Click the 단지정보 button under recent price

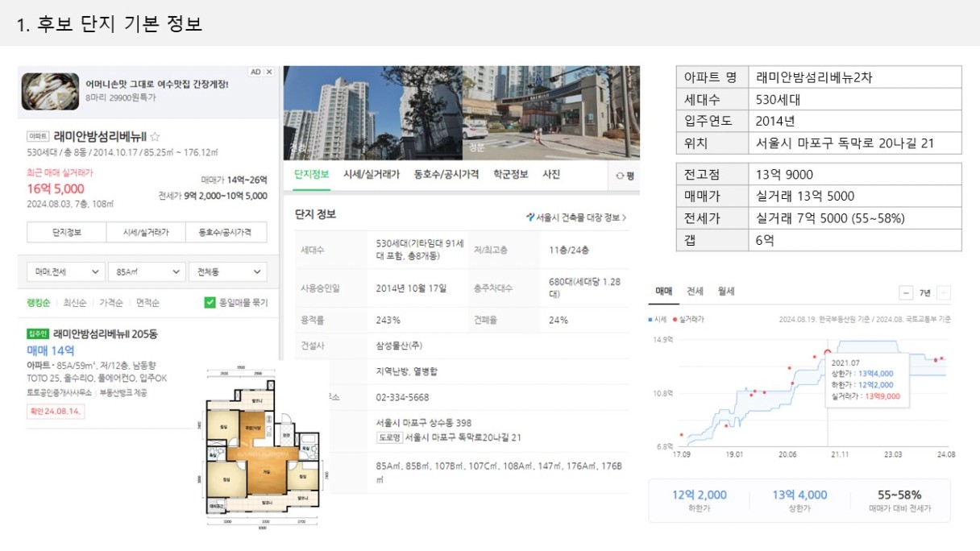pos(67,232)
